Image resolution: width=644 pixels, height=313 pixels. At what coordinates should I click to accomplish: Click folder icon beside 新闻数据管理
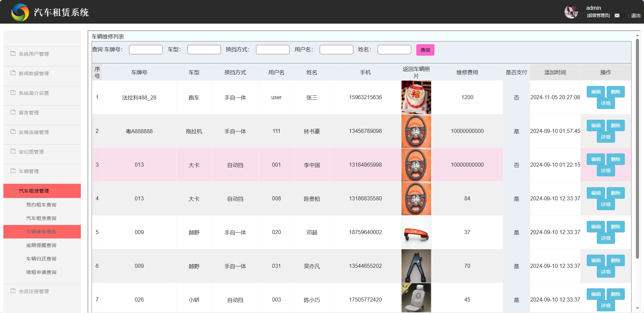(13, 73)
